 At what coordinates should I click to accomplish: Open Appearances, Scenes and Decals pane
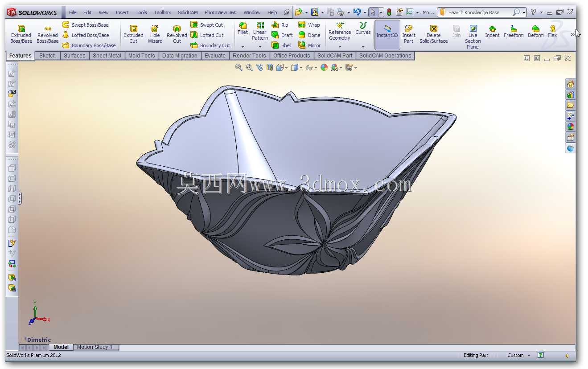pos(570,127)
